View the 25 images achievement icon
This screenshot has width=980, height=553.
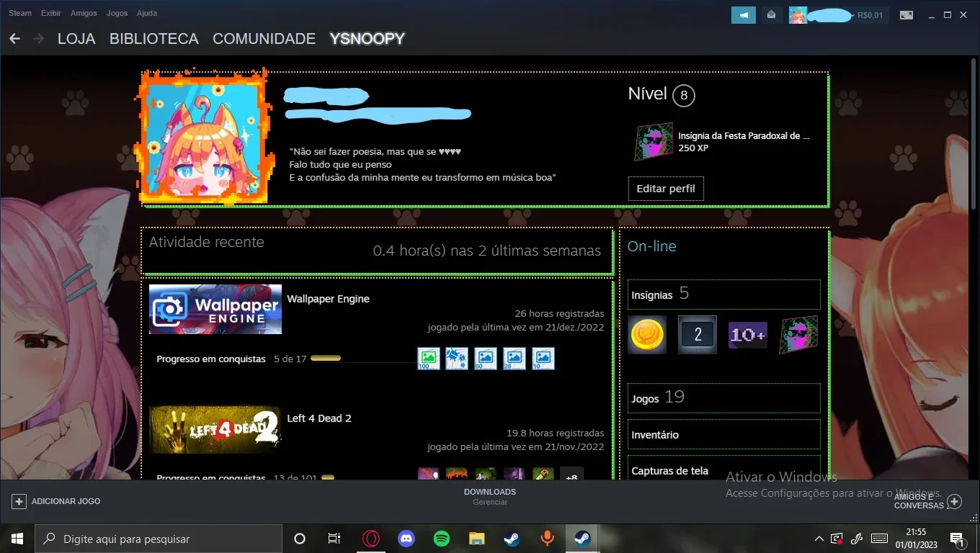point(514,359)
